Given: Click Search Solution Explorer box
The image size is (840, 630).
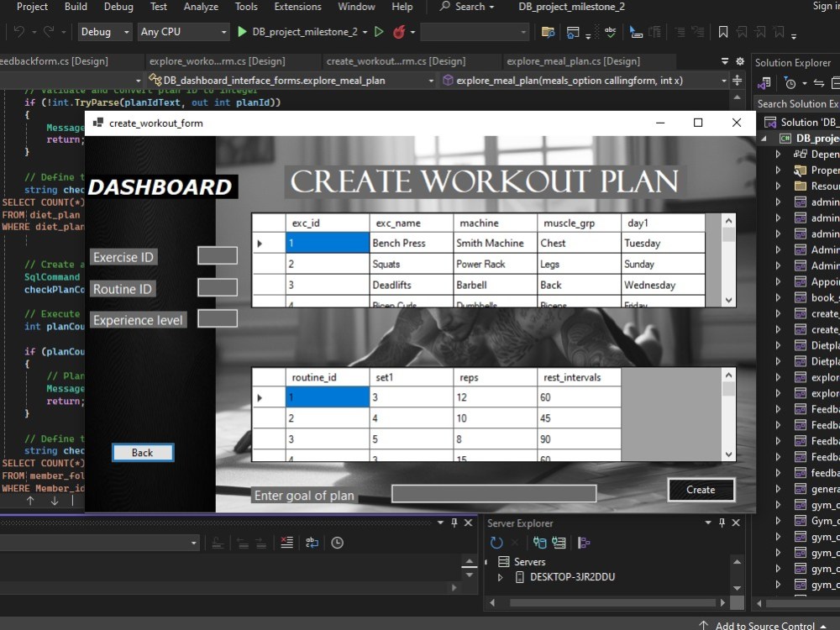Looking at the screenshot, I should tap(797, 103).
